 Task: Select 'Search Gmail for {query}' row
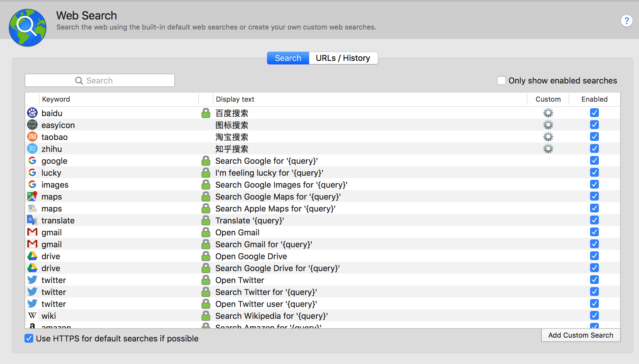322,244
